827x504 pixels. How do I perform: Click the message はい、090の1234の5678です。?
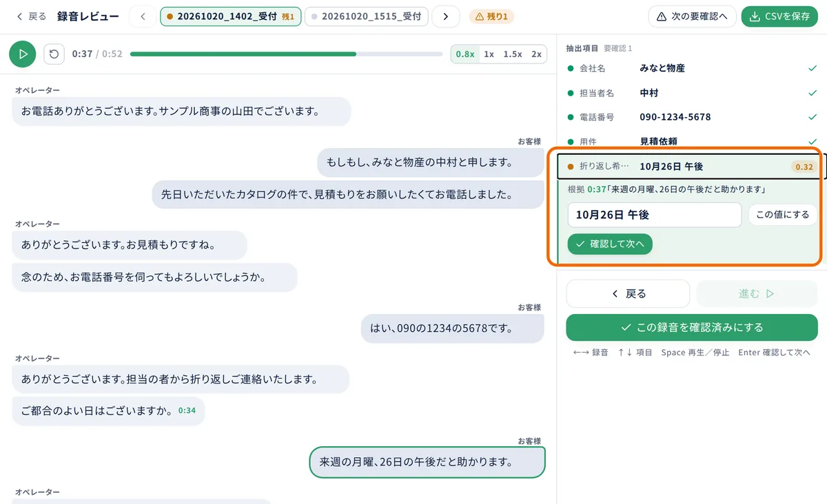(453, 328)
